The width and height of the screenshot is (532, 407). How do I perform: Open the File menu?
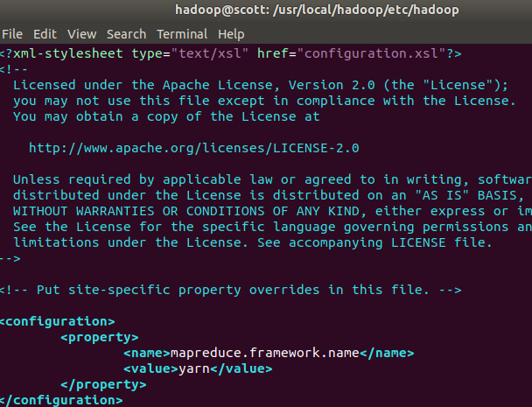click(12, 33)
